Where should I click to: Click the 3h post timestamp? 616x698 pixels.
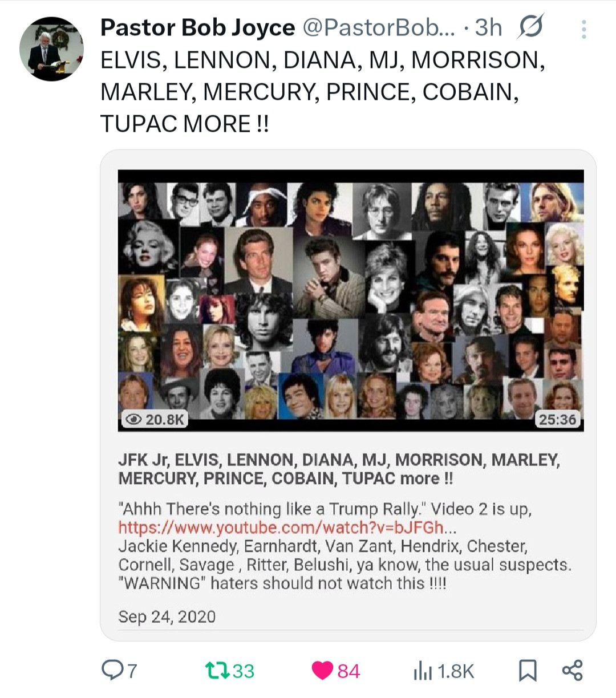488,27
